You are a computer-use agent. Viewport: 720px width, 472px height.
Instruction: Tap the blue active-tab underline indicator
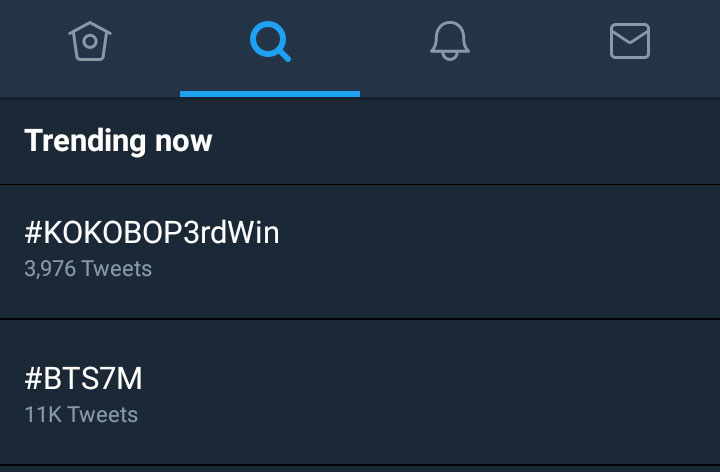click(270, 94)
